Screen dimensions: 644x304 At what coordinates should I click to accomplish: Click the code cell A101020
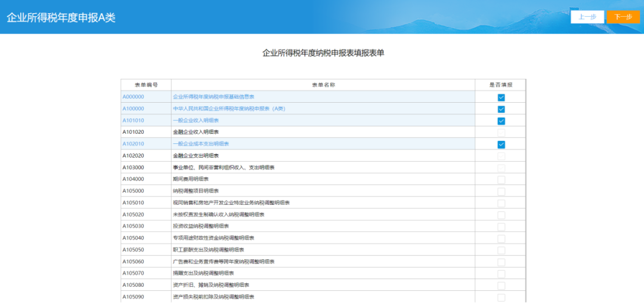133,132
